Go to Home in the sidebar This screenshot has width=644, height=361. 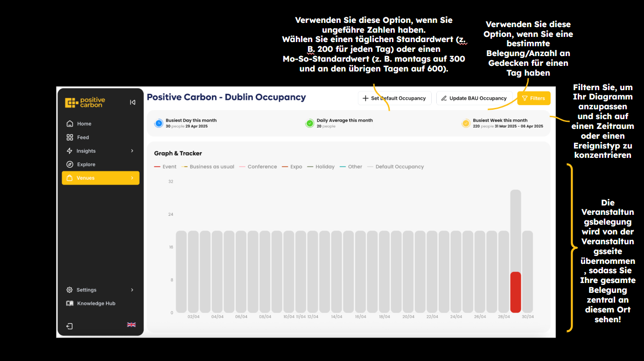[84, 124]
